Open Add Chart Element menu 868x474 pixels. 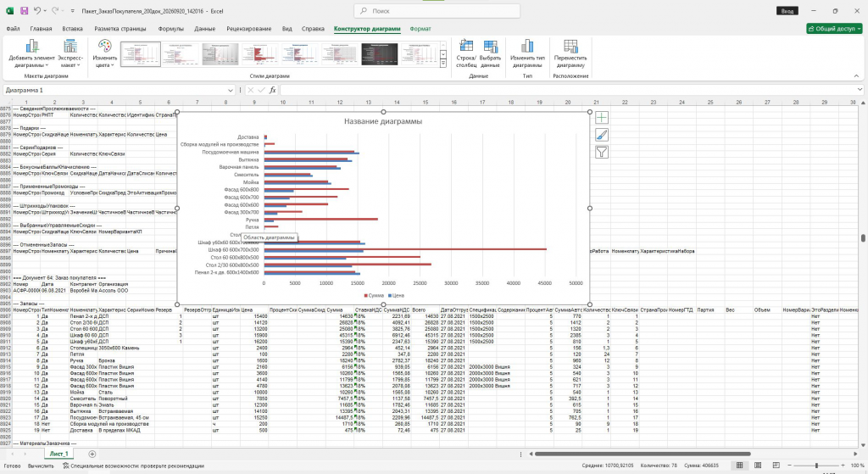pyautogui.click(x=31, y=53)
